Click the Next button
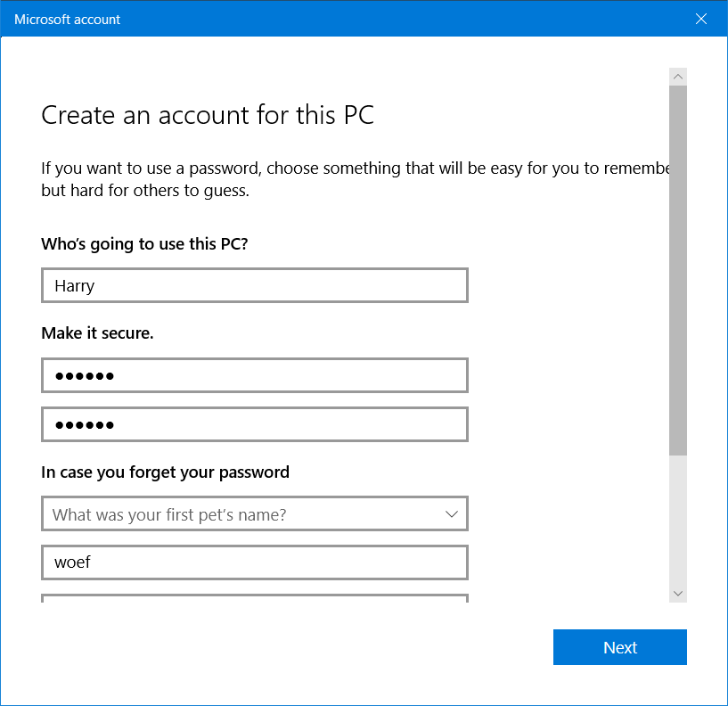The image size is (728, 706). pyautogui.click(x=619, y=647)
